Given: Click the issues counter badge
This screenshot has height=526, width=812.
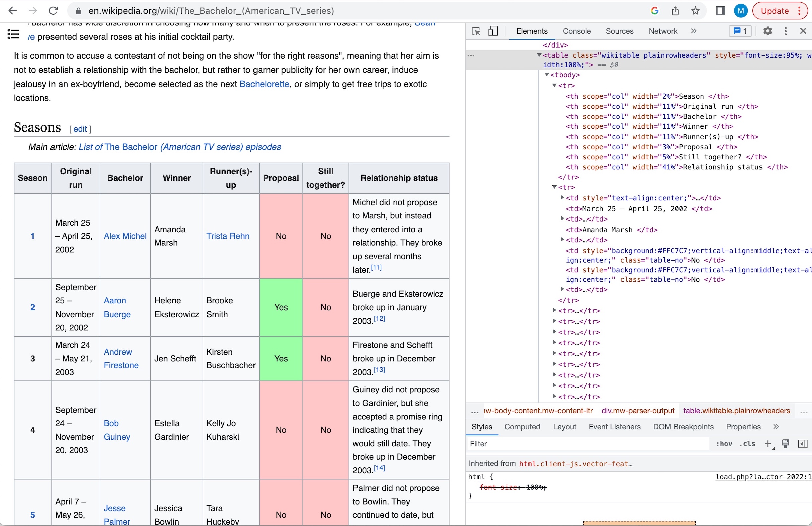Looking at the screenshot, I should tap(740, 31).
